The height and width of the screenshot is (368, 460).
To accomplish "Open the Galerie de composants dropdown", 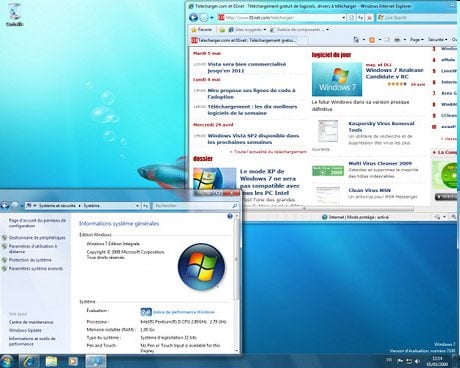I will click(299, 30).
